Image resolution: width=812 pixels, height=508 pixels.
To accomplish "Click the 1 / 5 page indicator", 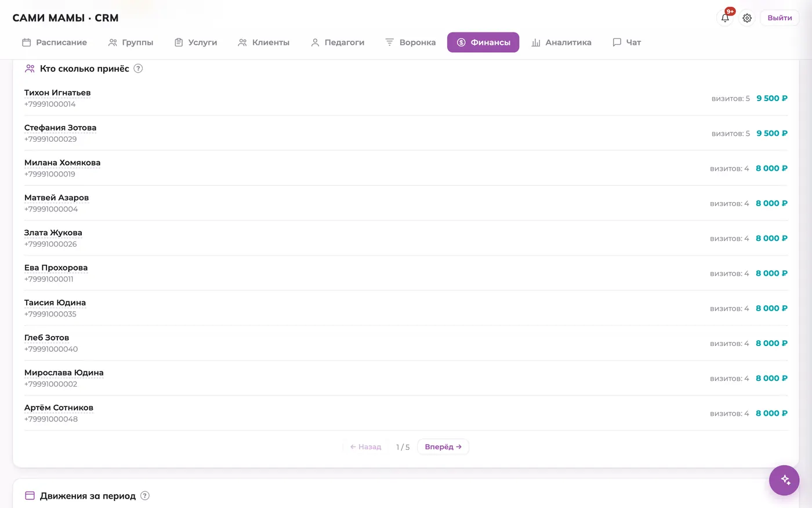I will 403,447.
